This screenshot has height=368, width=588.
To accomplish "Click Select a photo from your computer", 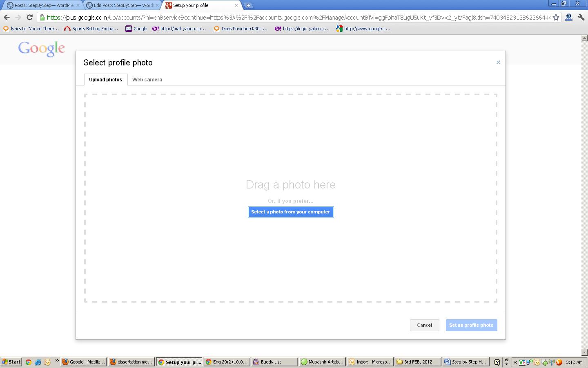I will tap(290, 212).
